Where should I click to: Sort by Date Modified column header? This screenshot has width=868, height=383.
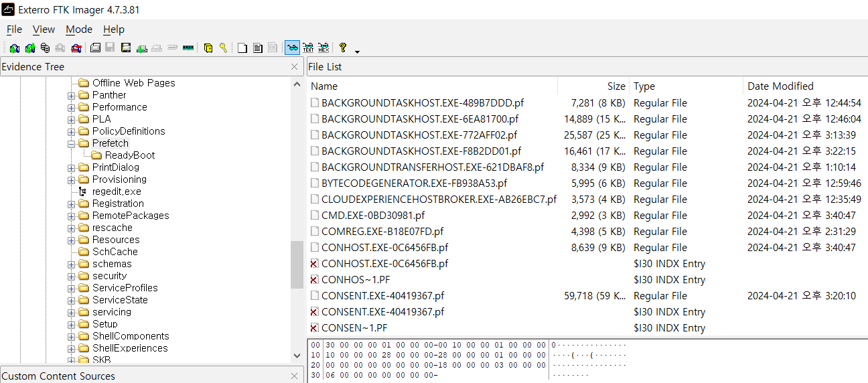pos(806,86)
